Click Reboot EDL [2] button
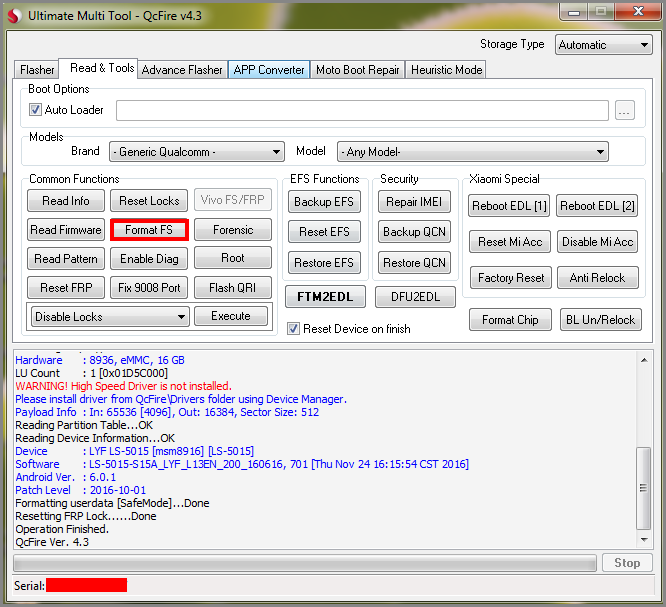This screenshot has width=666, height=607. pyautogui.click(x=597, y=206)
